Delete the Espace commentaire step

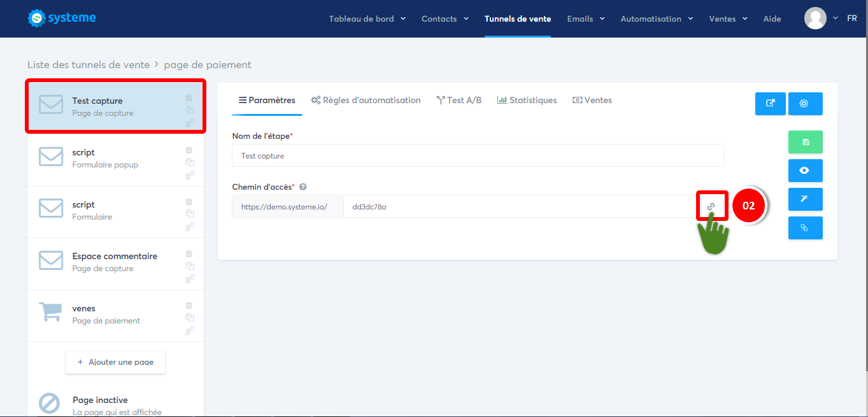[x=189, y=254]
